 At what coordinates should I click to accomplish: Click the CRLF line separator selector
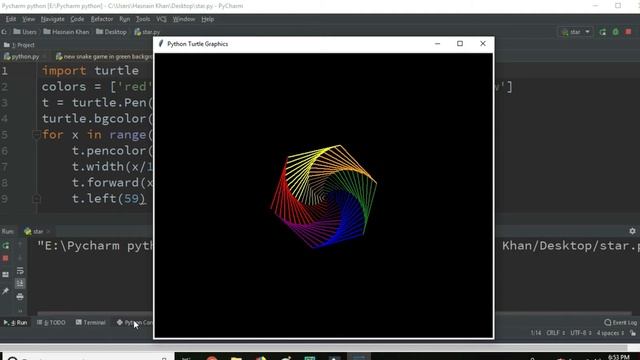coord(556,333)
